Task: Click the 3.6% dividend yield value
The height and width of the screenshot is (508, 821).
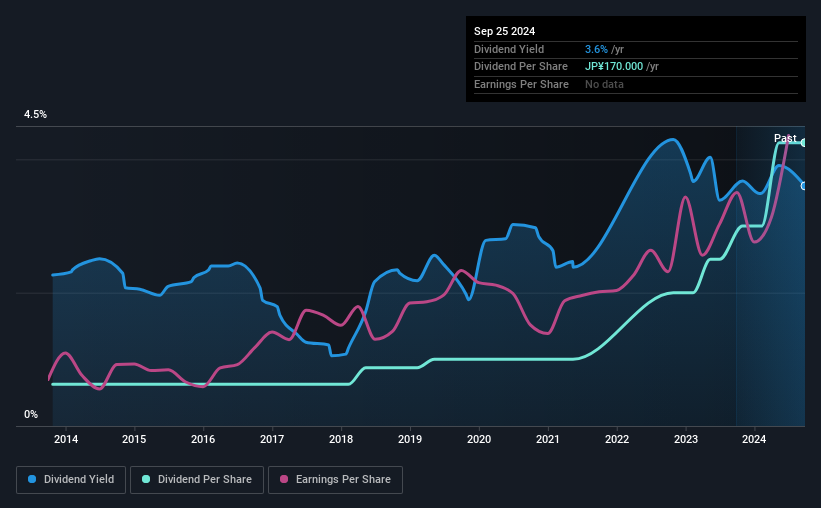Action: point(596,49)
